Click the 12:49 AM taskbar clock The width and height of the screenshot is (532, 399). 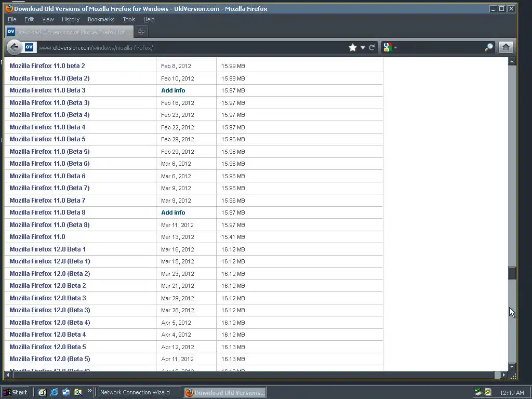pyautogui.click(x=512, y=393)
